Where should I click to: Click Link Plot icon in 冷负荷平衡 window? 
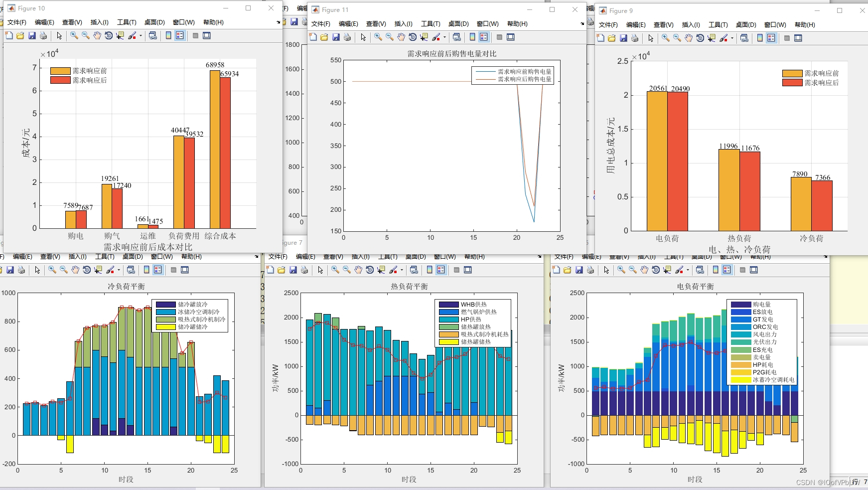131,270
